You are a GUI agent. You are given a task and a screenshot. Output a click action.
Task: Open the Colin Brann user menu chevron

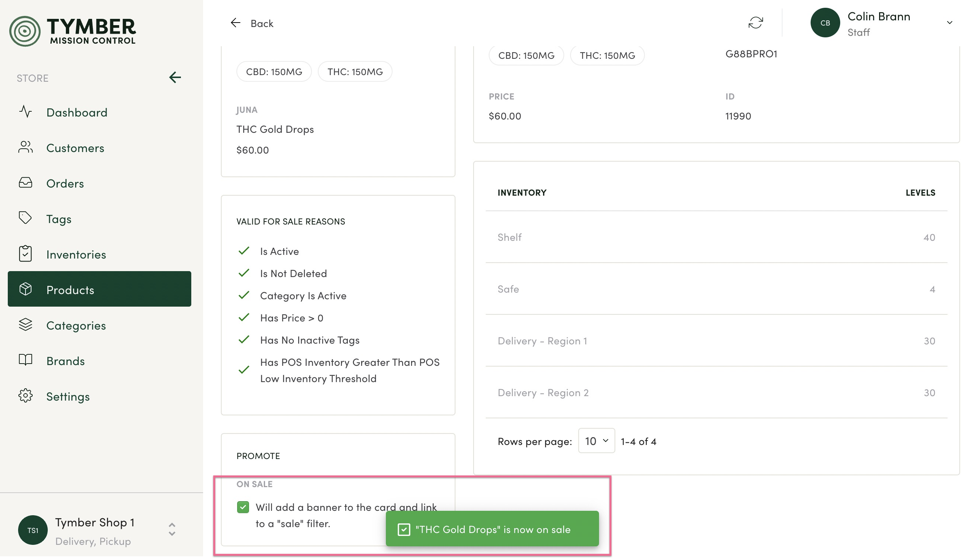coord(949,23)
